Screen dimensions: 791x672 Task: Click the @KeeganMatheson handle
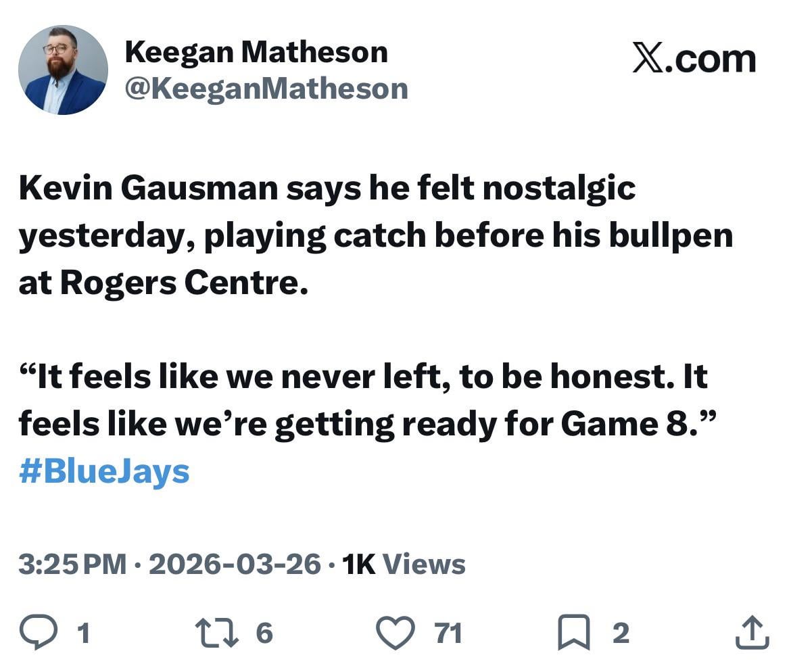pyautogui.click(x=266, y=88)
